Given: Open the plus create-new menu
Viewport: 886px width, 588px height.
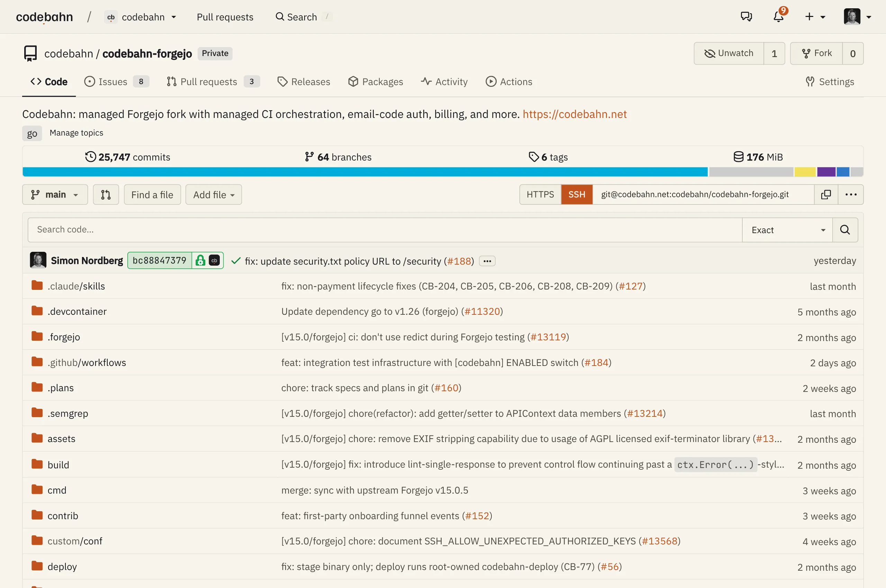Looking at the screenshot, I should (815, 17).
